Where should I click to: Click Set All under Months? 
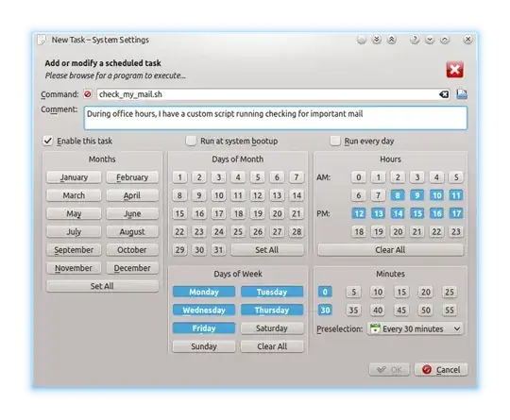tap(102, 286)
